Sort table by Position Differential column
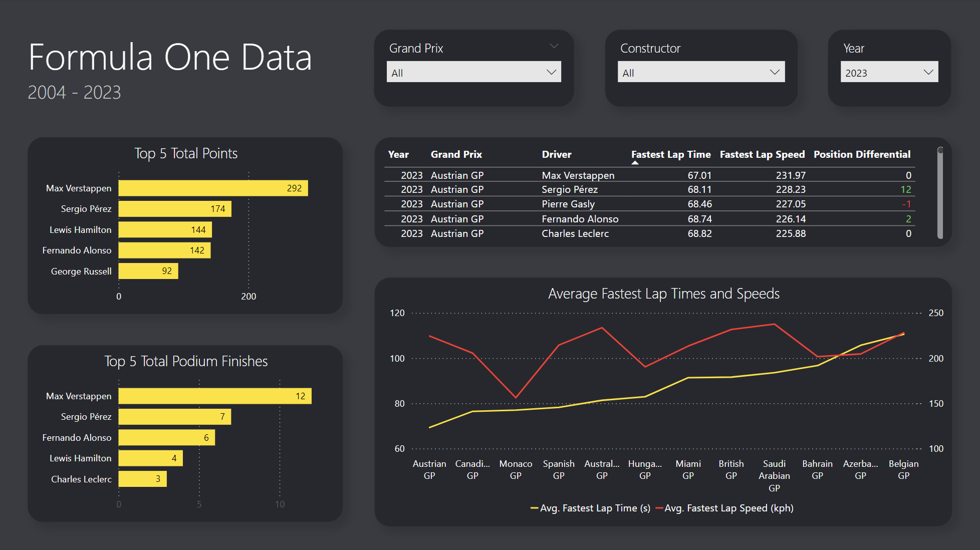Image resolution: width=980 pixels, height=550 pixels. (x=861, y=154)
